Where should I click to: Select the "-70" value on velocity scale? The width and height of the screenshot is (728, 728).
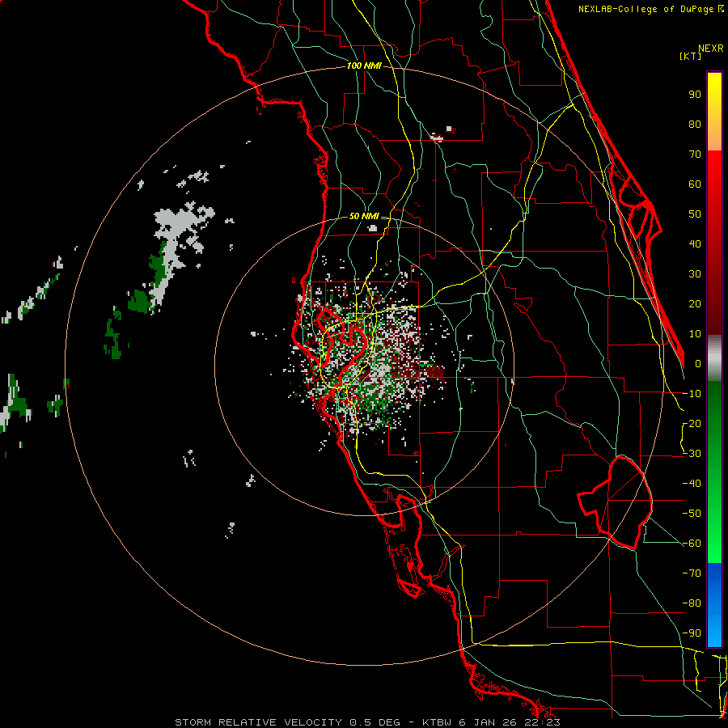(x=692, y=574)
